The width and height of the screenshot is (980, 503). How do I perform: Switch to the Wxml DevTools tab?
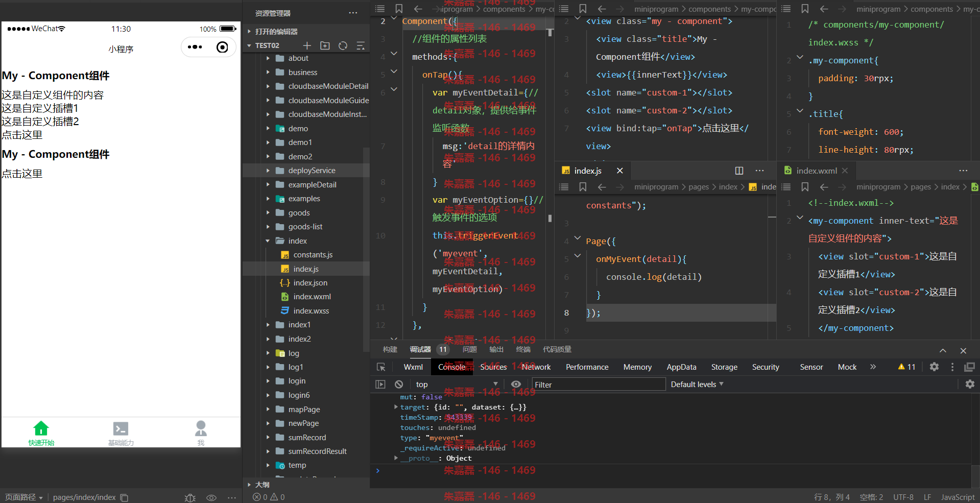(413, 367)
